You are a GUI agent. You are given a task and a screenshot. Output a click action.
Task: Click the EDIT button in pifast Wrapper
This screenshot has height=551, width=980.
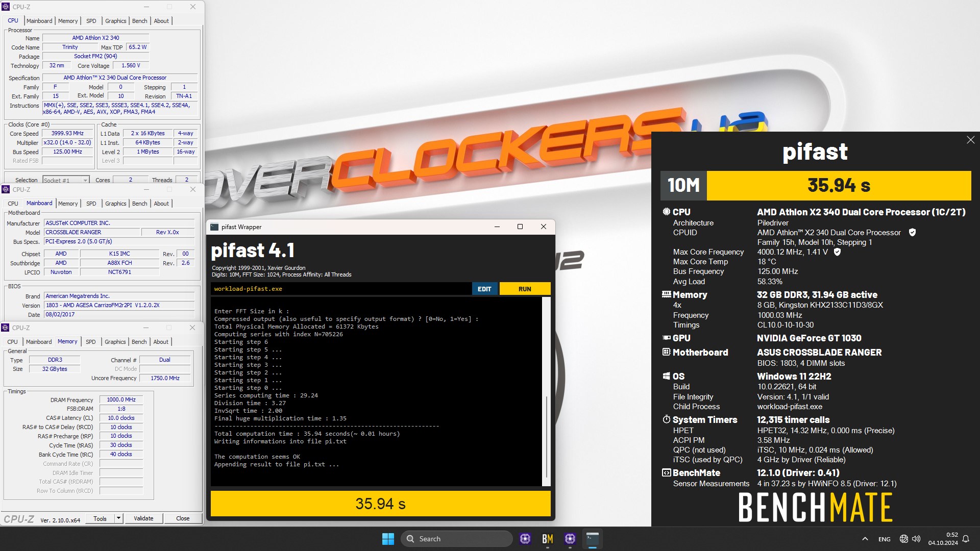(484, 289)
